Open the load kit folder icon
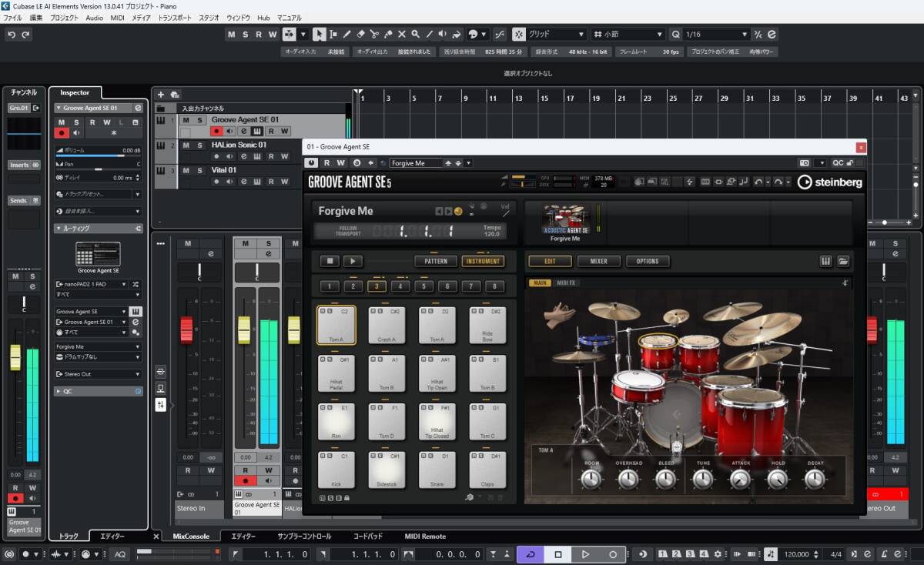This screenshot has width=924, height=565. tap(843, 261)
